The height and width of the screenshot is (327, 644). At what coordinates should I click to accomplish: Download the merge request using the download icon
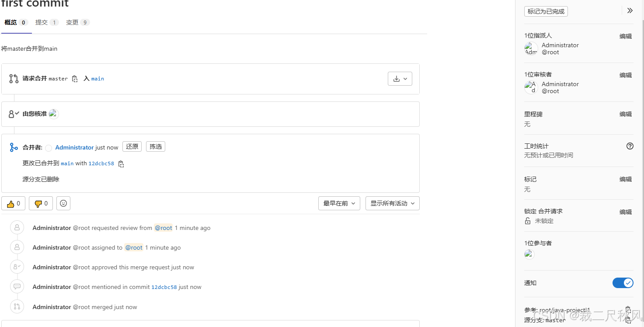click(x=397, y=78)
